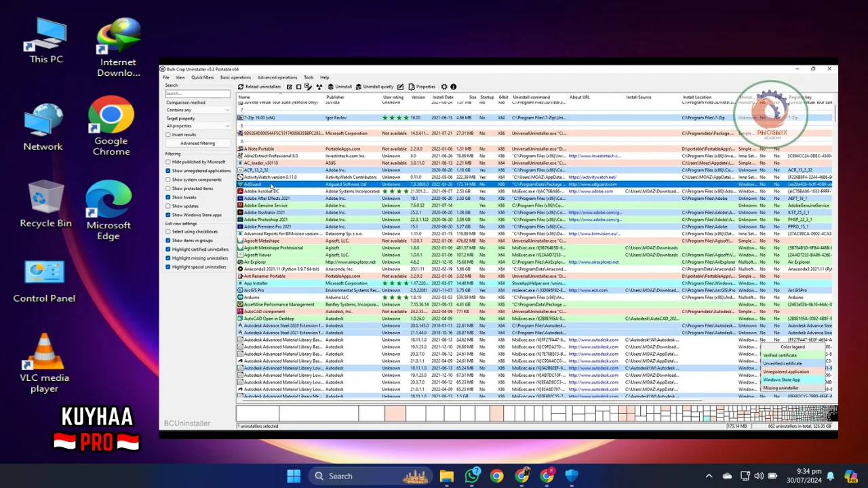
Task: Click the About info circle toolbar icon
Action: click(454, 87)
